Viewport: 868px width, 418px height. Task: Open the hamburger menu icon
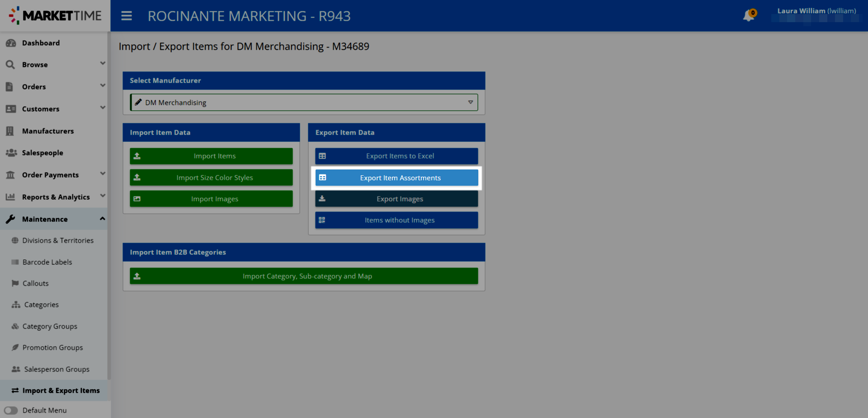coord(127,16)
